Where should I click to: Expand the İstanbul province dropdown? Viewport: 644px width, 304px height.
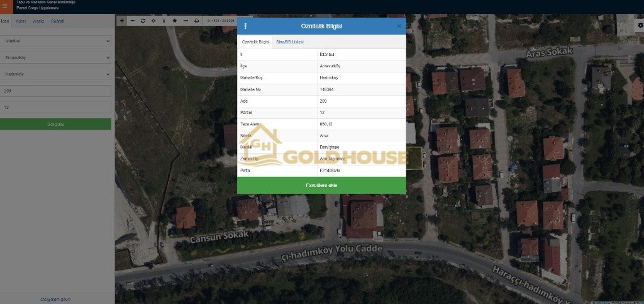55,40
